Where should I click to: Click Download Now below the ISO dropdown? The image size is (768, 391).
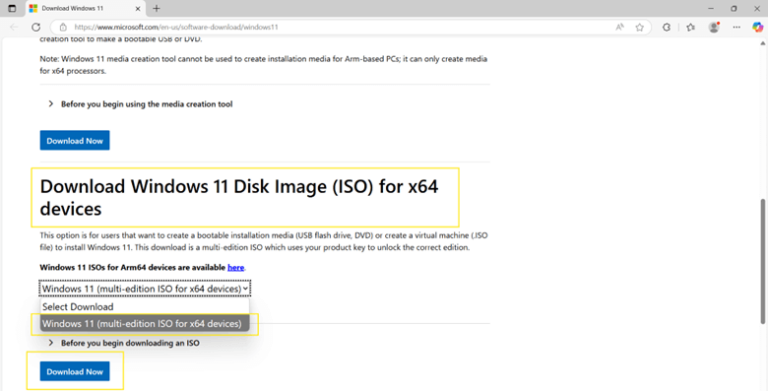coord(74,371)
